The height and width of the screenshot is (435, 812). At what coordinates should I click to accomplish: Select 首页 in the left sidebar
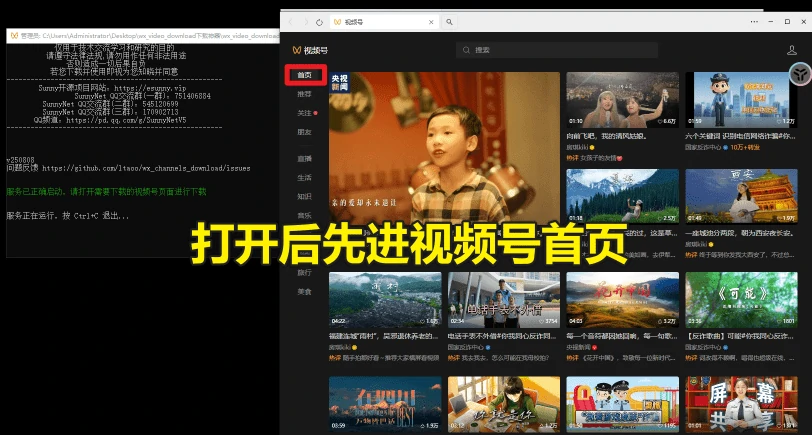[304, 75]
